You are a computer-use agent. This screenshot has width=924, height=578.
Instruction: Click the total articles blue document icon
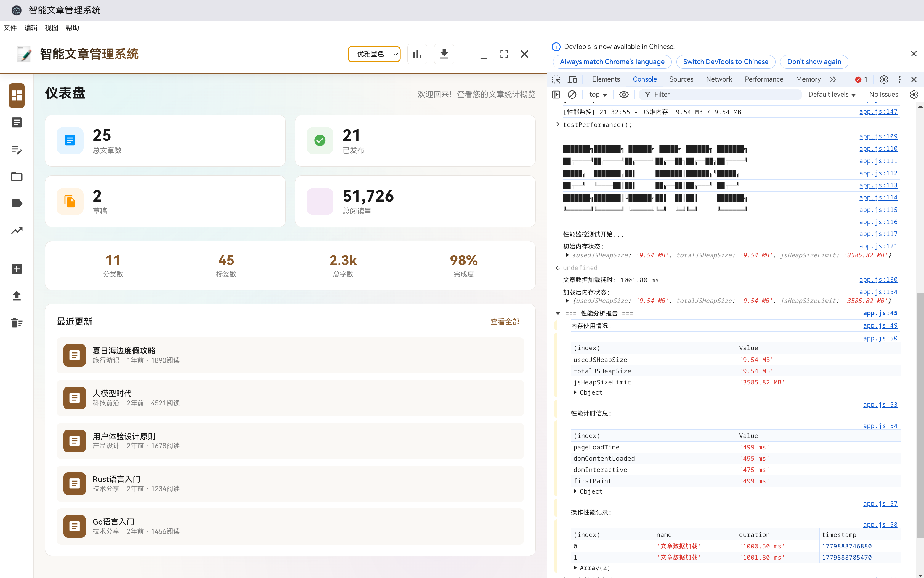tap(70, 140)
